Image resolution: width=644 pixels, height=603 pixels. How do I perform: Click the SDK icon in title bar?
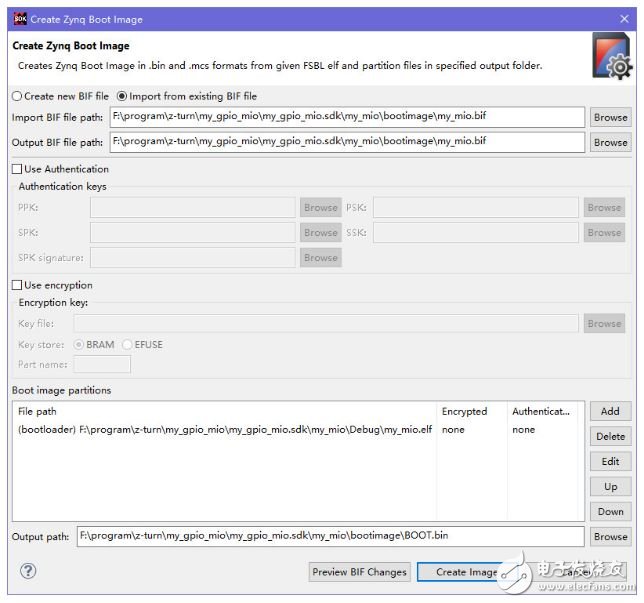click(x=20, y=19)
